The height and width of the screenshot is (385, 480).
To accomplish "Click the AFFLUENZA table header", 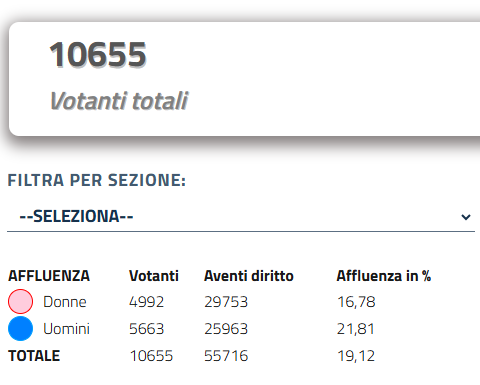I will (49, 276).
